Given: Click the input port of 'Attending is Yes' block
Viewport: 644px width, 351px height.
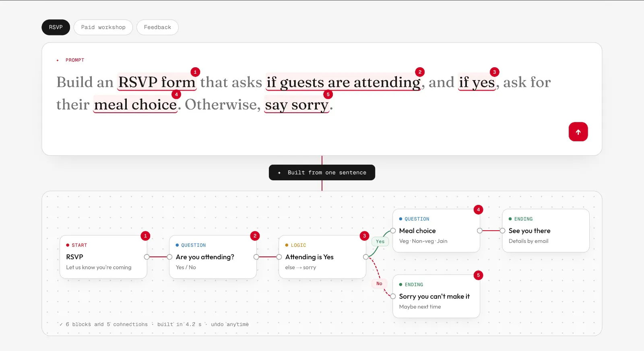Looking at the screenshot, I should coord(279,257).
